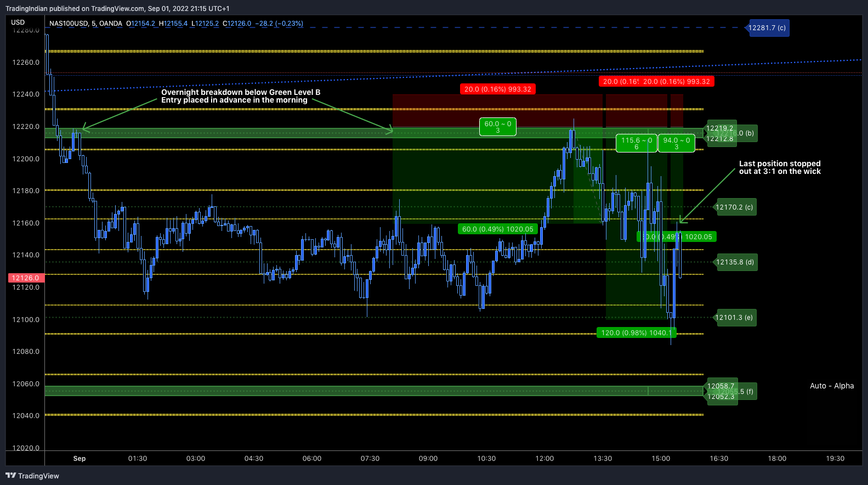Image resolution: width=868 pixels, height=485 pixels.
Task: Click 07:30 on the time axis
Action: pyautogui.click(x=370, y=459)
